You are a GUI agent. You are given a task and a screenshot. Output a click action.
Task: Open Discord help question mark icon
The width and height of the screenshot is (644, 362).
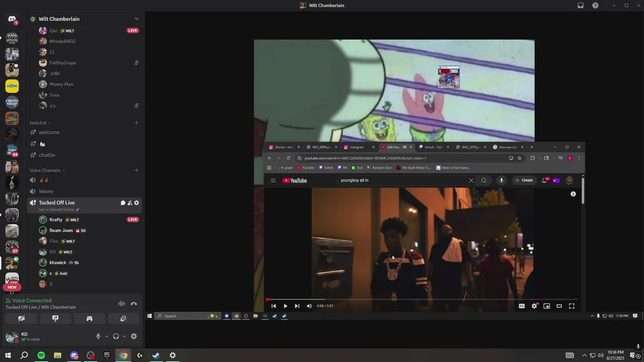pyautogui.click(x=596, y=6)
